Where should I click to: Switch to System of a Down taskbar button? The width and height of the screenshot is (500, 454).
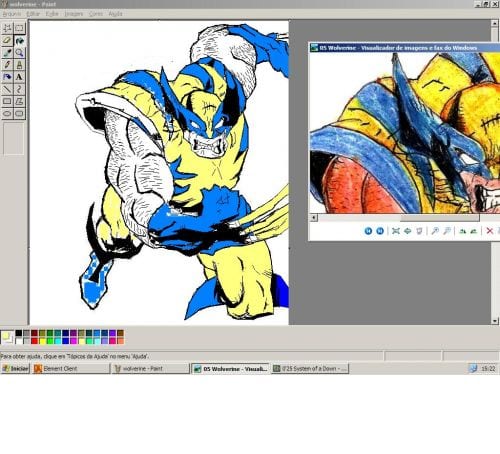coord(310,368)
